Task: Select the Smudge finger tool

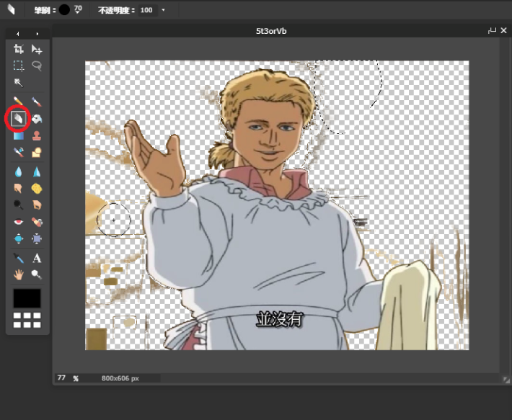Action: [18, 188]
